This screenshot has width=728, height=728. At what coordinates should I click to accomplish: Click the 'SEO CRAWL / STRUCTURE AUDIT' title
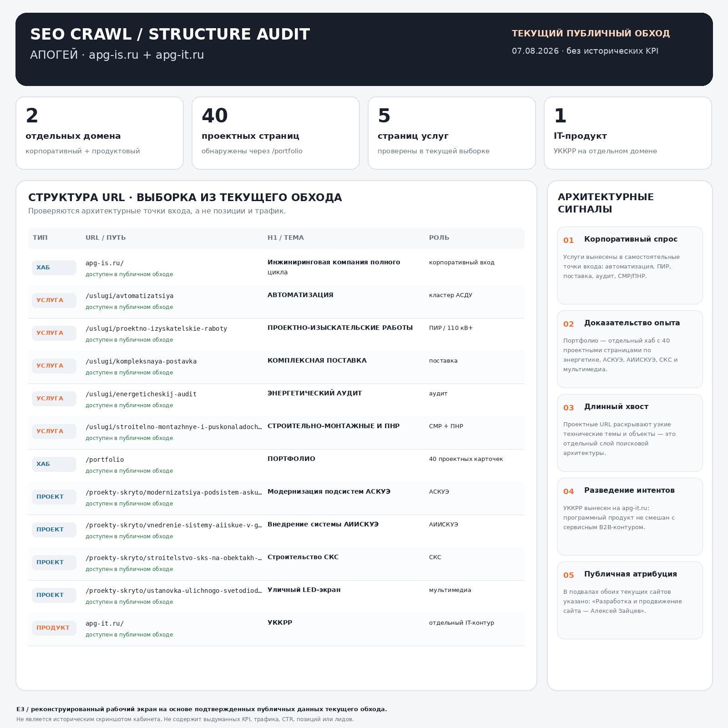coord(170,34)
